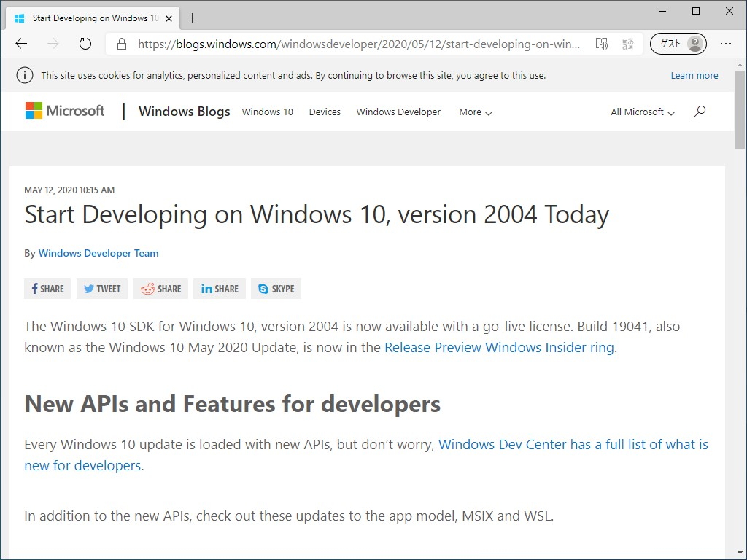
Task: Open the guest profile menu
Action: click(x=678, y=44)
